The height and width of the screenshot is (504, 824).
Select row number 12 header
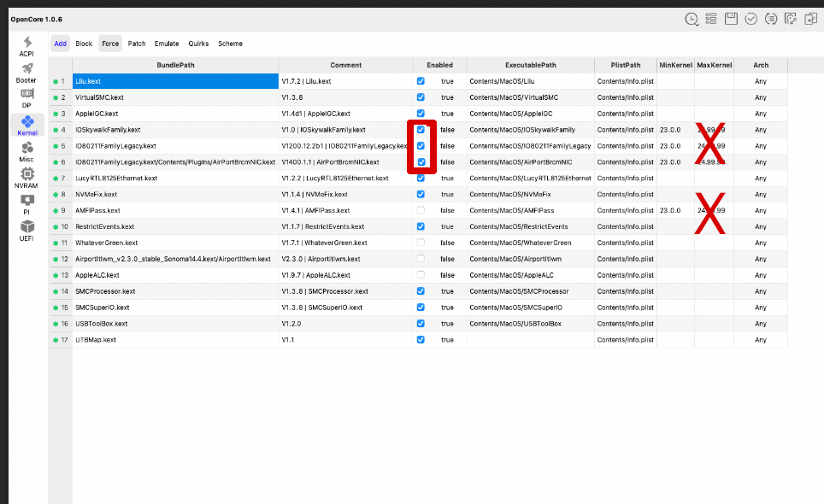point(61,259)
